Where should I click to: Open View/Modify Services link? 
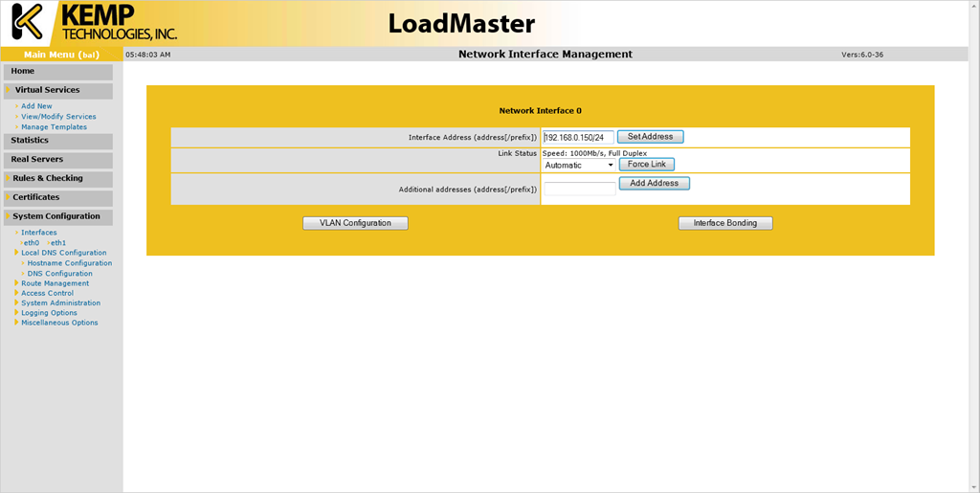tap(58, 117)
